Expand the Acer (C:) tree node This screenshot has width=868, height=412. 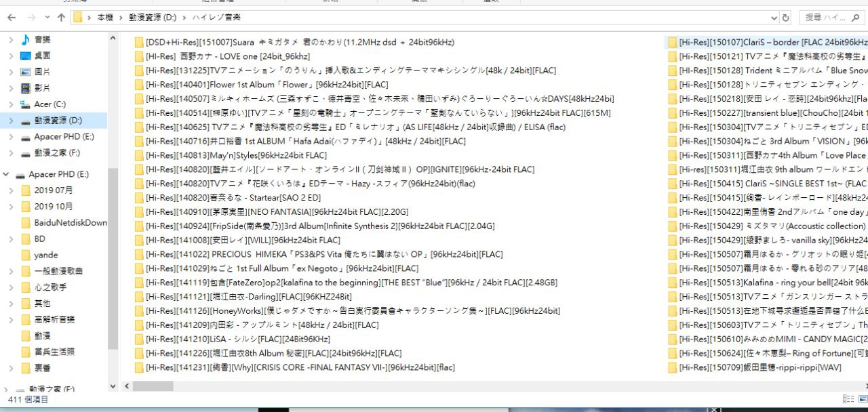click(11, 104)
